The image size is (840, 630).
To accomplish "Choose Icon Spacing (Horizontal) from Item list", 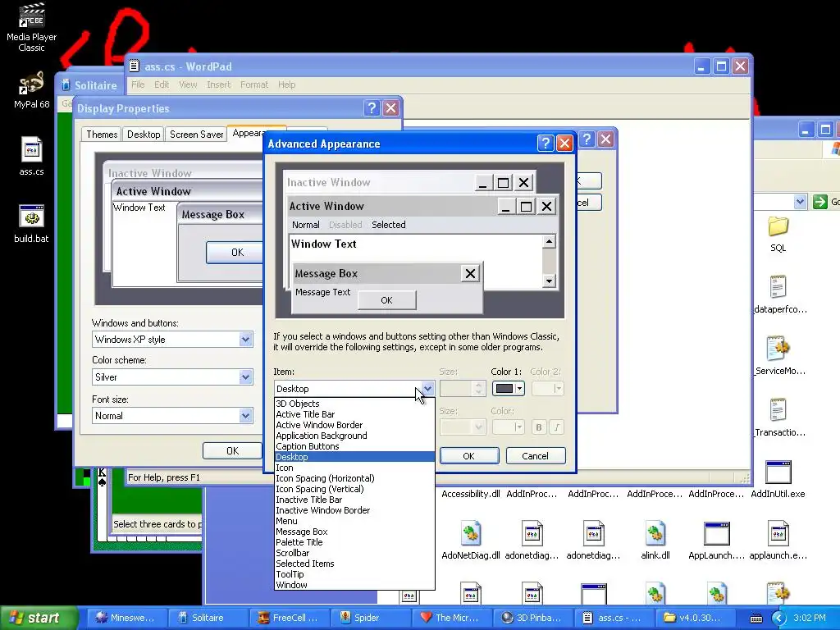I will pyautogui.click(x=354, y=478).
